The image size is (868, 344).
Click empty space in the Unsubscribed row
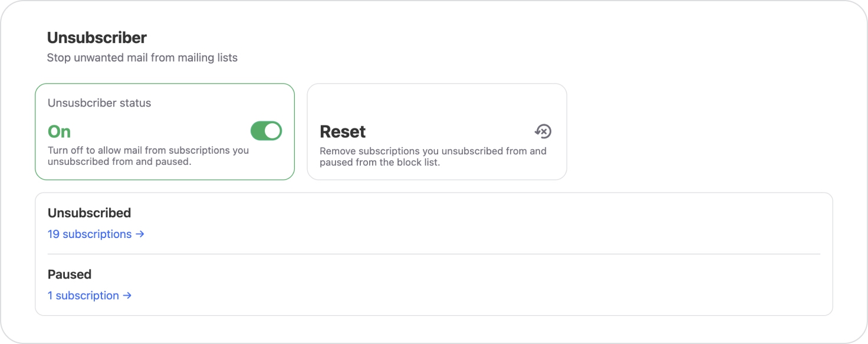coord(472,224)
